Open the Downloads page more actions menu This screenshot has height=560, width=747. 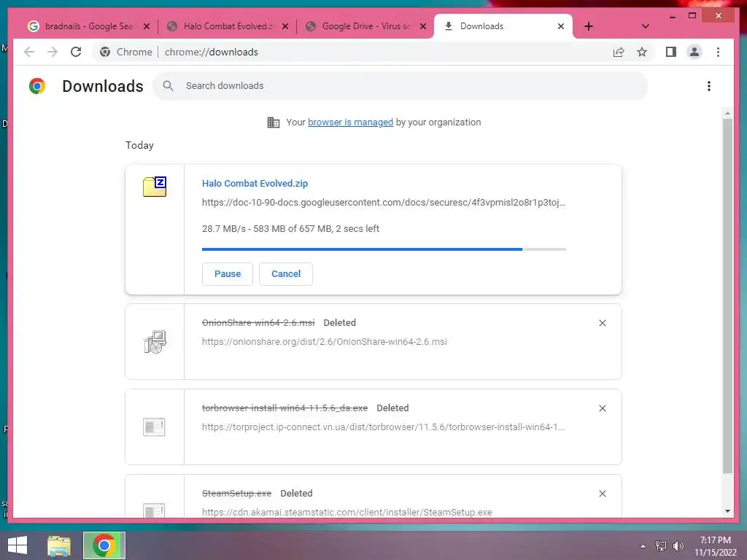coord(709,86)
